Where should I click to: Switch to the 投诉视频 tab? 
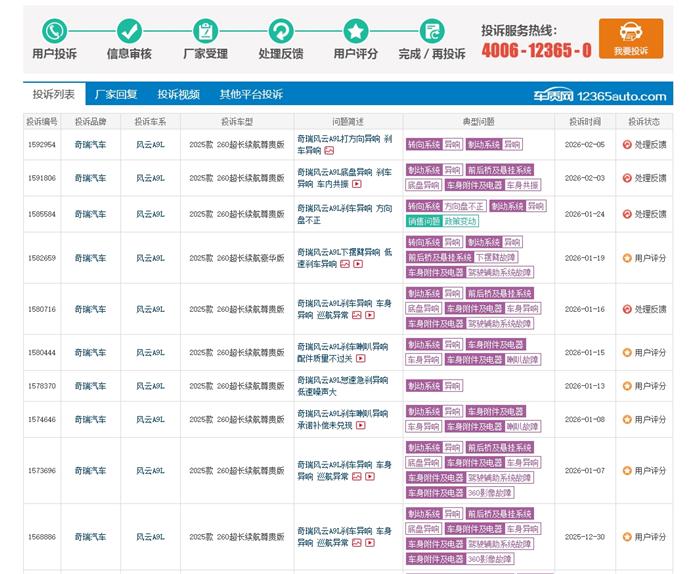[177, 95]
